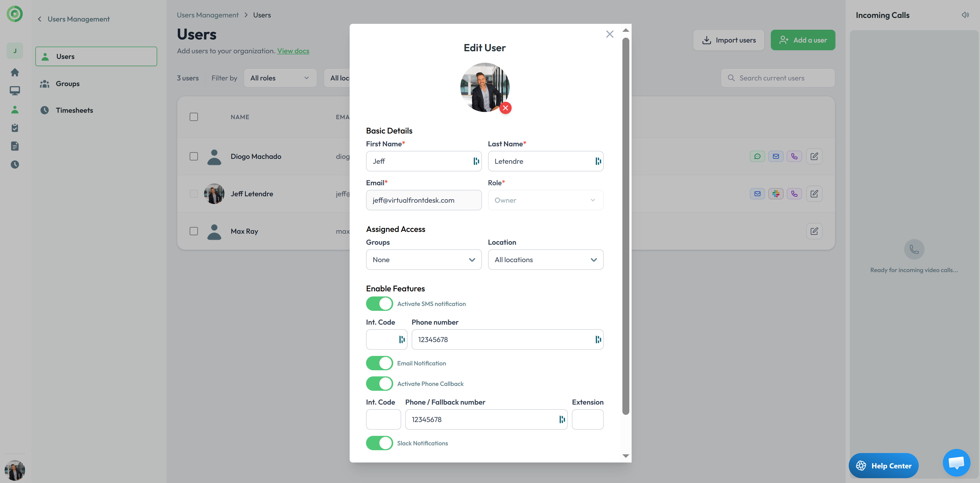Turn off Slack Notifications toggle
This screenshot has width=980, height=483.
point(379,443)
